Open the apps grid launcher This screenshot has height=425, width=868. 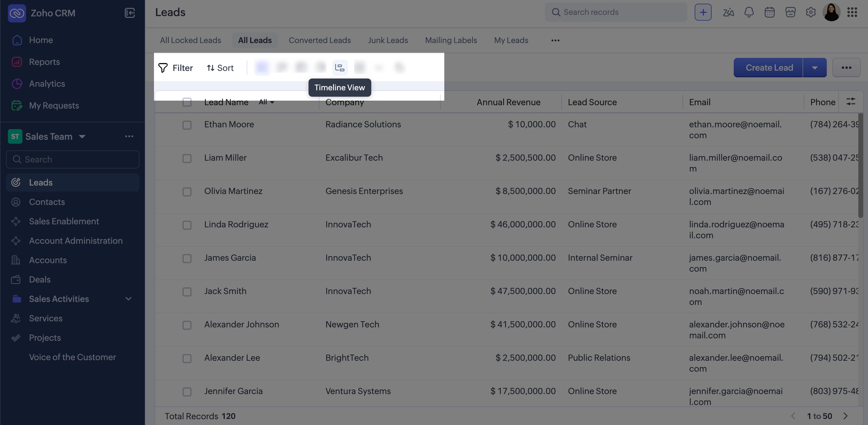point(852,12)
